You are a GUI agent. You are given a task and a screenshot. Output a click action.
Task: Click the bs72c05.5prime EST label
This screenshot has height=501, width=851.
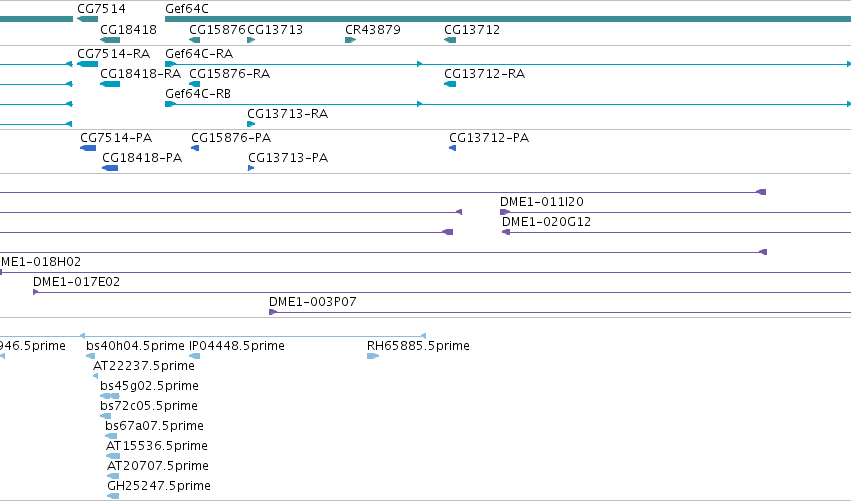[149, 405]
